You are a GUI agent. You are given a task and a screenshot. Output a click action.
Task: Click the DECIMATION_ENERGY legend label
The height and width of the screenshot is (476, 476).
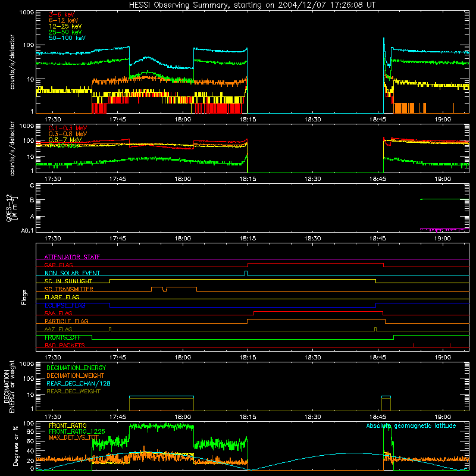coord(76,368)
